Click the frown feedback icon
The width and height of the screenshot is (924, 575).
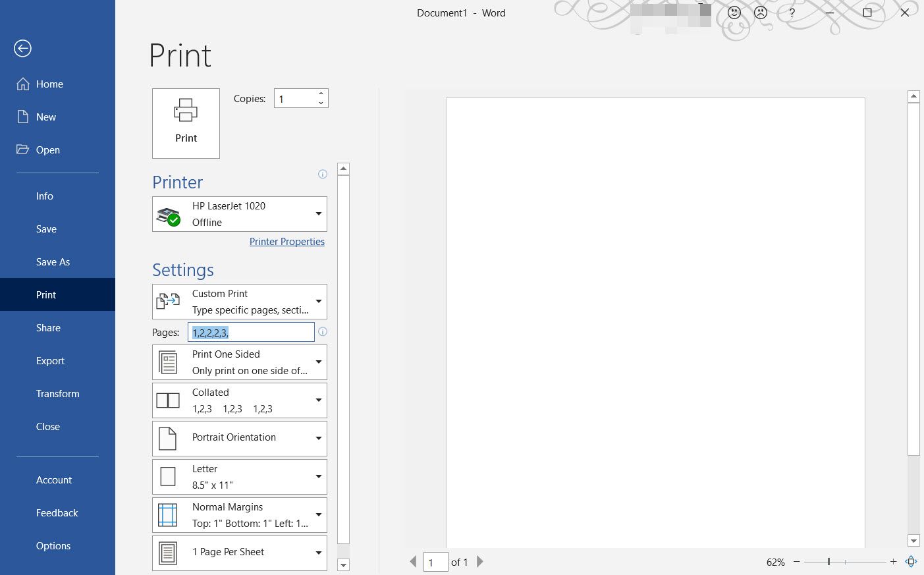pyautogui.click(x=761, y=13)
